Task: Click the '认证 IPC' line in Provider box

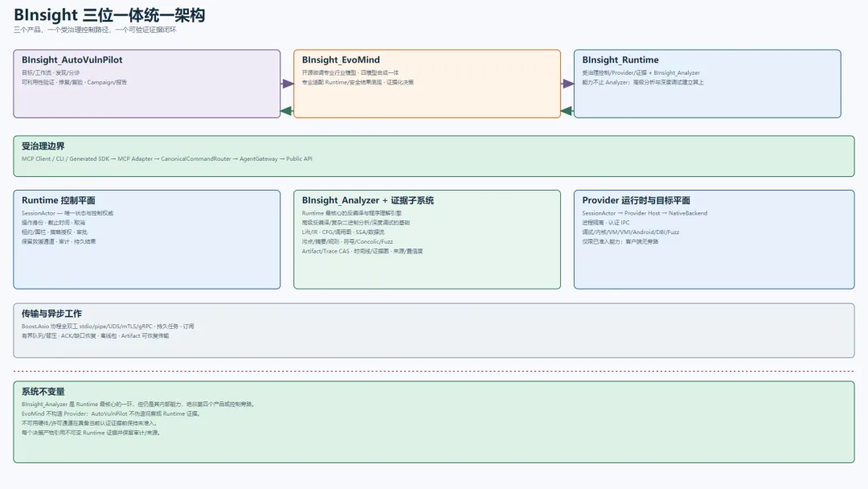Action: point(606,223)
